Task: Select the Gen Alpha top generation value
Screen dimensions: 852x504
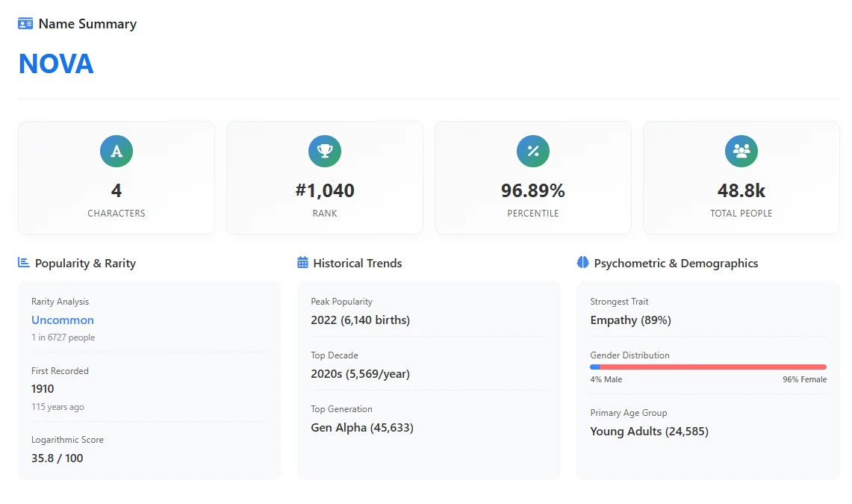Action: (362, 428)
